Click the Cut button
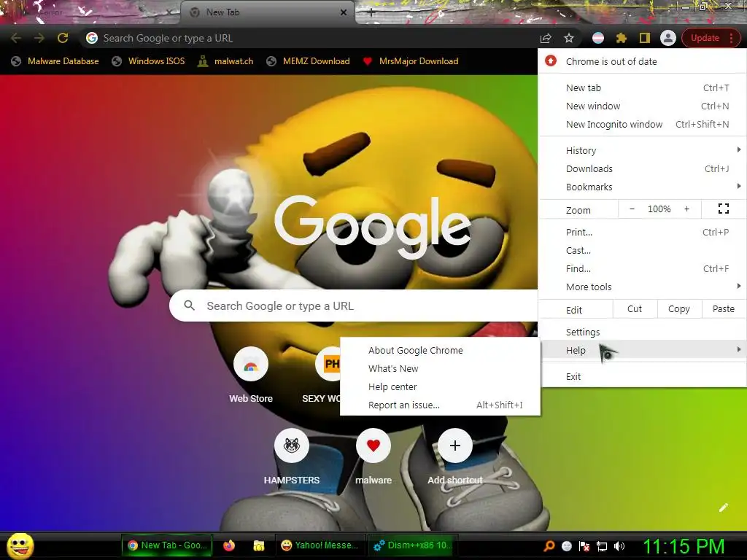Viewport: 747px width, 560px height. pos(635,309)
